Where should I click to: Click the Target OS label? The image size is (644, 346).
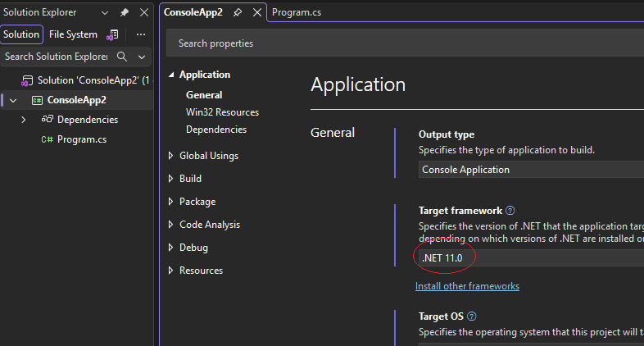tap(441, 316)
